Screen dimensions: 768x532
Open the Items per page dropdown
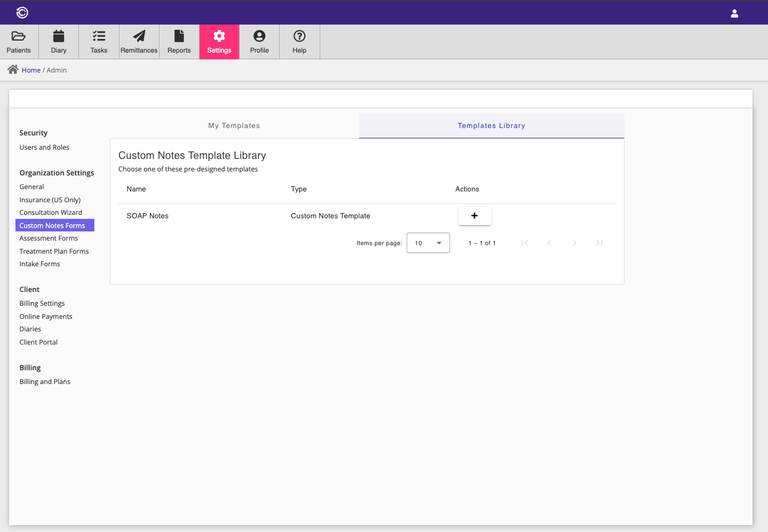tap(428, 243)
